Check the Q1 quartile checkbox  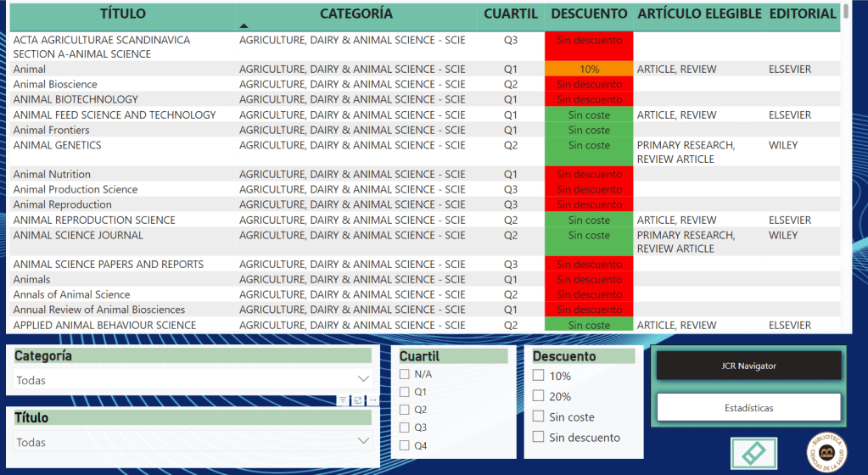pyautogui.click(x=405, y=392)
